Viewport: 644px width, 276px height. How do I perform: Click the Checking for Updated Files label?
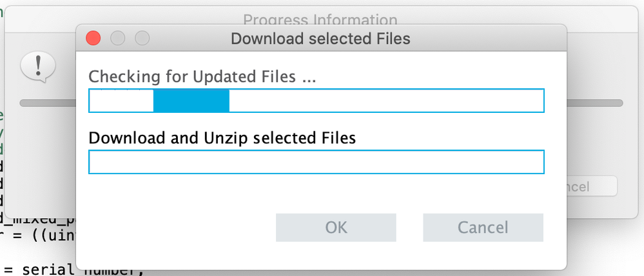click(202, 76)
